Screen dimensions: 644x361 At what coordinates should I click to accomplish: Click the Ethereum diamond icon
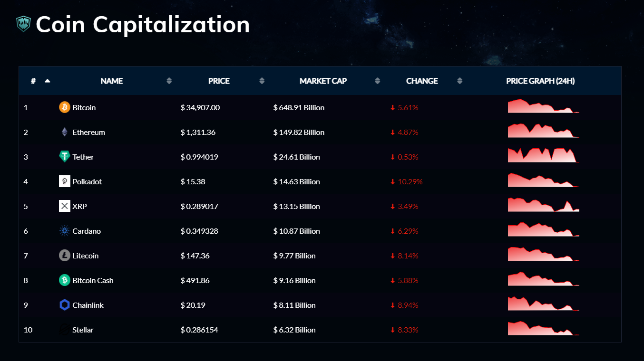tap(64, 132)
